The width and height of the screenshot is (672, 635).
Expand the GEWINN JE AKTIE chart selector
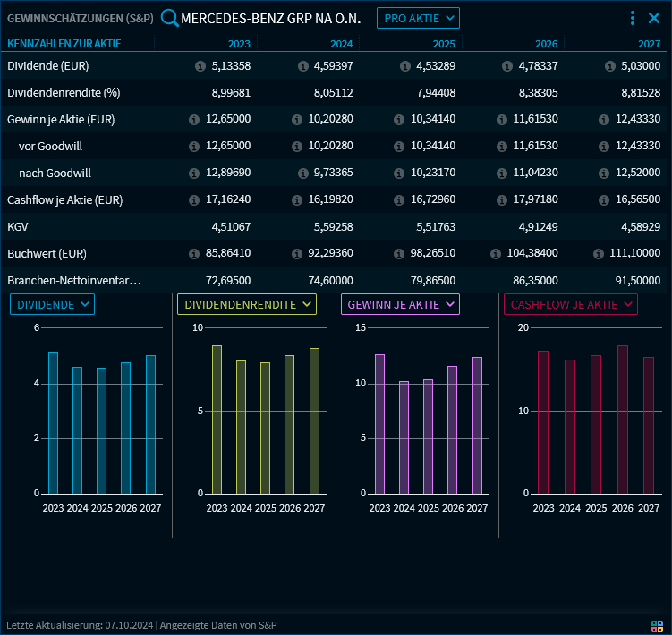click(401, 305)
